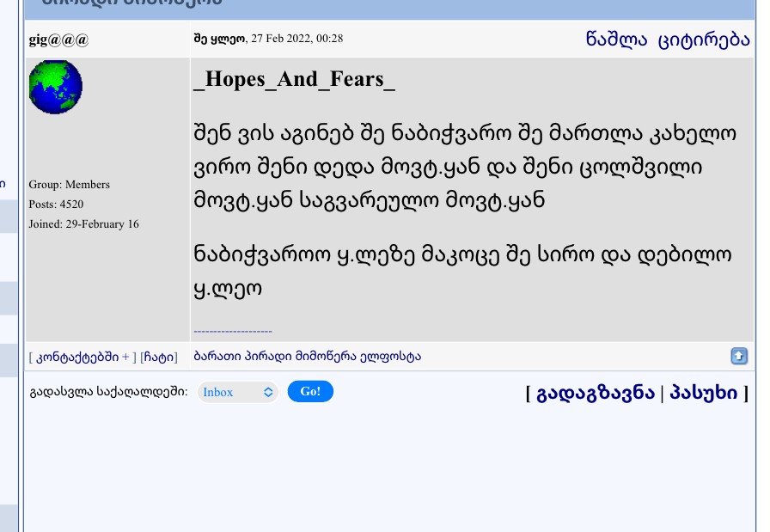Open the Inbox folder dropdown
The width and height of the screenshot is (770, 532).
click(238, 392)
